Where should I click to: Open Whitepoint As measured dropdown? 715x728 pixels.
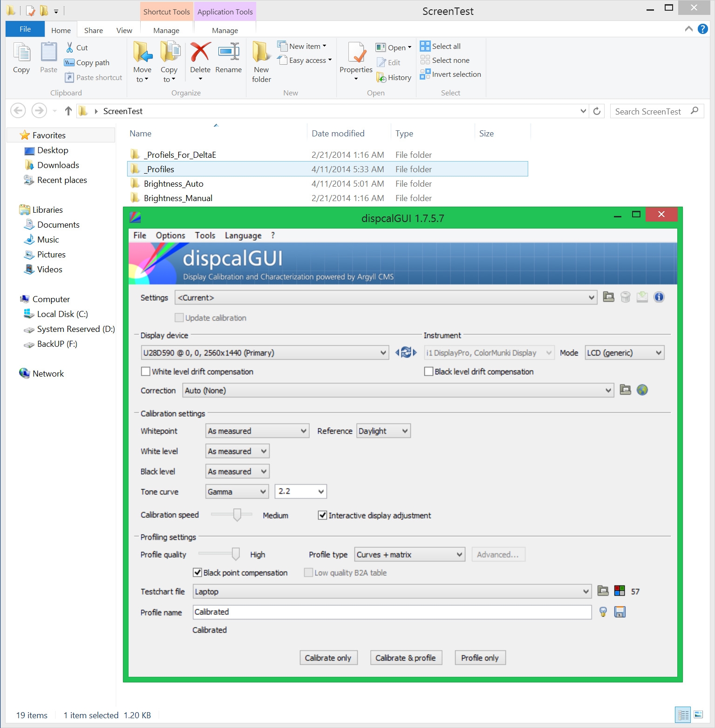click(258, 431)
